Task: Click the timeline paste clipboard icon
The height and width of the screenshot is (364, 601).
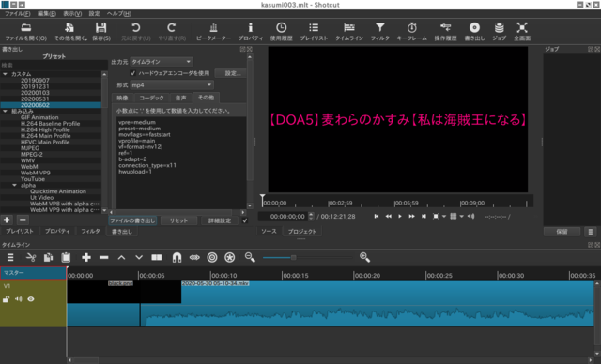Action: (66, 258)
